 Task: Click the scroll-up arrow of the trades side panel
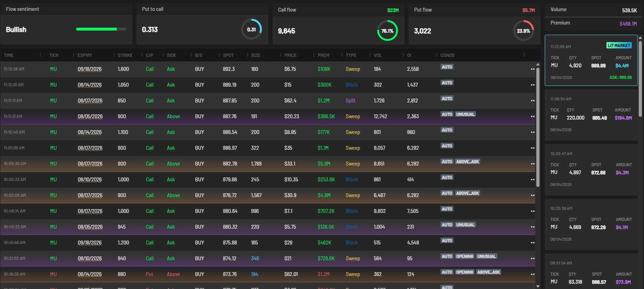[x=640, y=38]
